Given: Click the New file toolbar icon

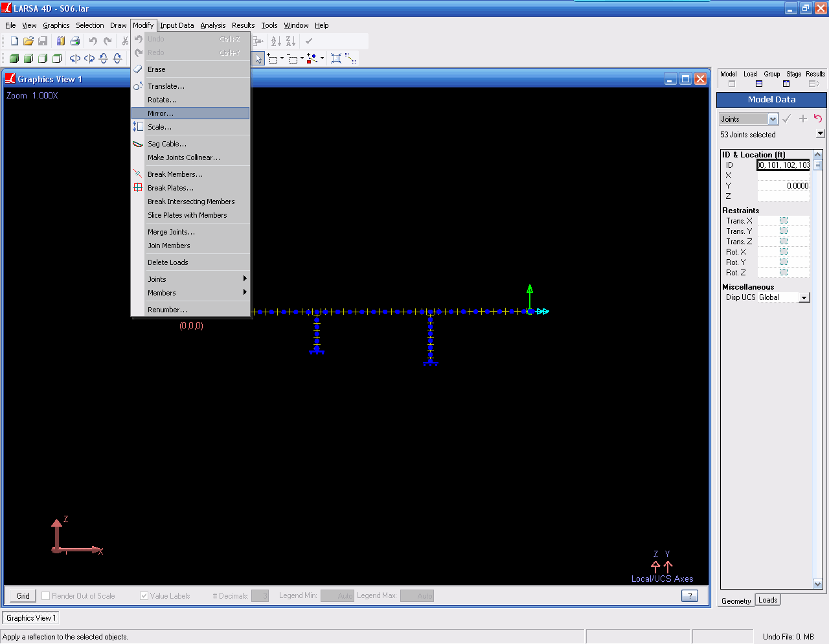Looking at the screenshot, I should [x=14, y=41].
